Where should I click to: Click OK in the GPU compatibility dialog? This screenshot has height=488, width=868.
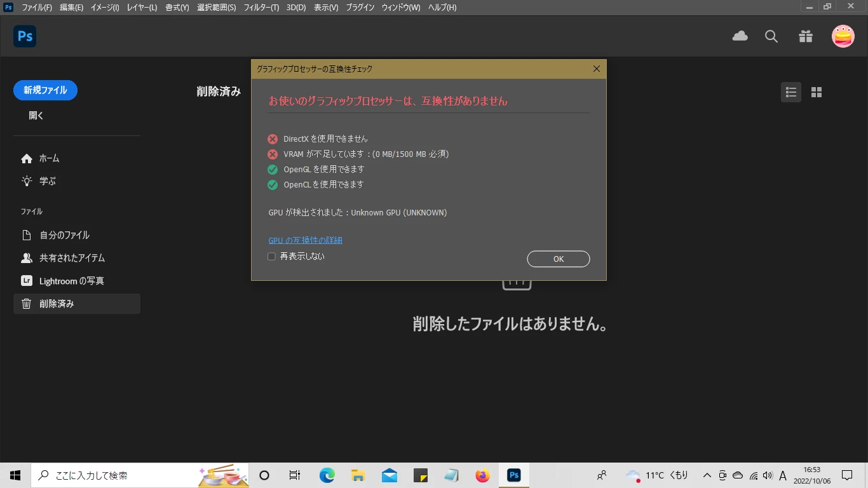pos(559,259)
